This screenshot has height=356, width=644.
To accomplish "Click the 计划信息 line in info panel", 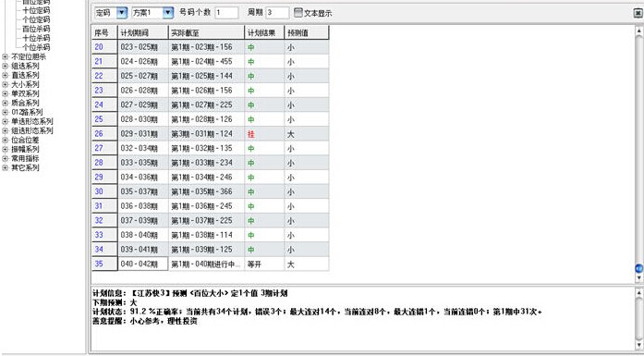I will (189, 293).
